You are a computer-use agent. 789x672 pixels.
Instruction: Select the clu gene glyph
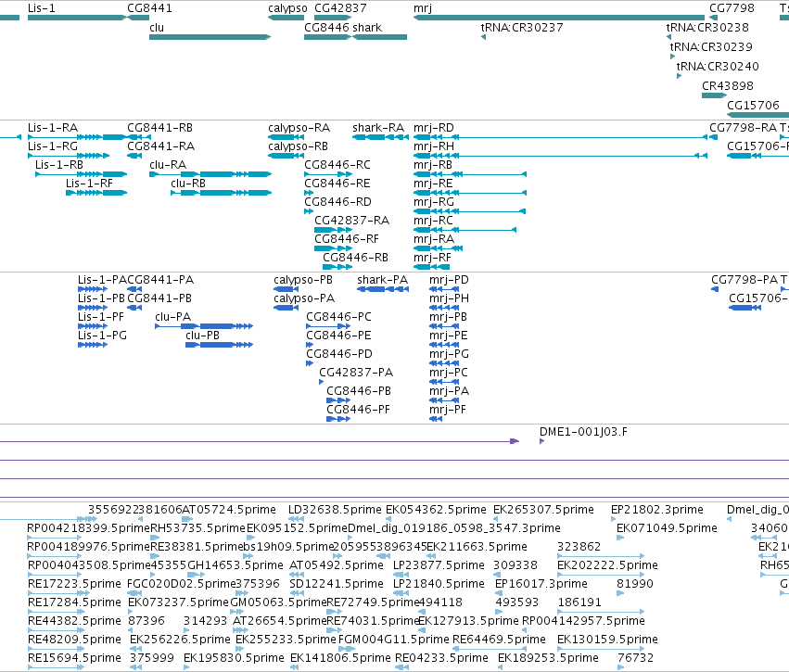point(210,37)
